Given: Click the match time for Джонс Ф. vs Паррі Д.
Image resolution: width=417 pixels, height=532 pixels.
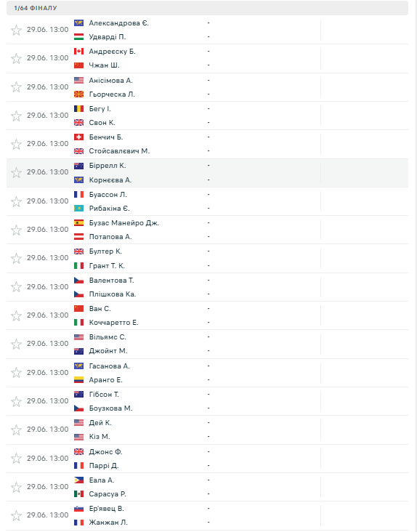Looking at the screenshot, I should pyautogui.click(x=47, y=459).
